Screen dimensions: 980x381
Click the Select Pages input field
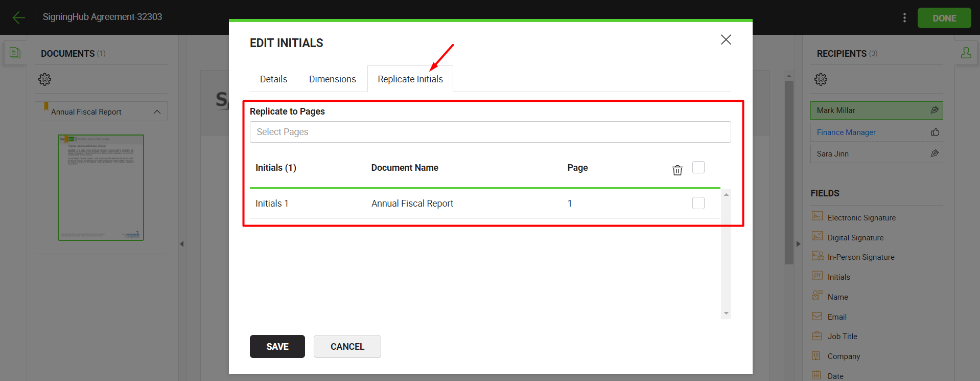click(x=490, y=132)
